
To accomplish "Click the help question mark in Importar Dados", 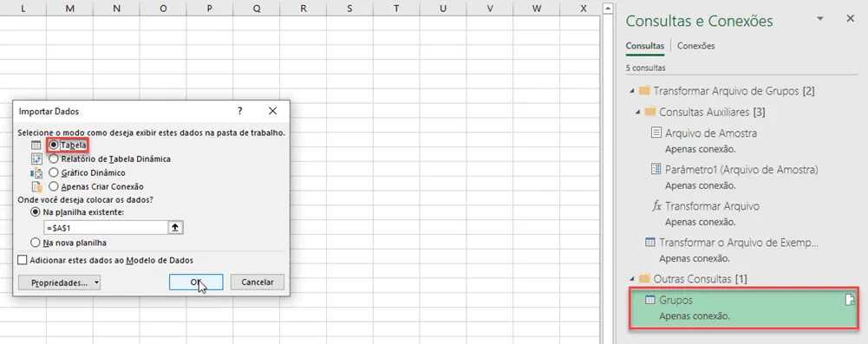I will click(240, 111).
